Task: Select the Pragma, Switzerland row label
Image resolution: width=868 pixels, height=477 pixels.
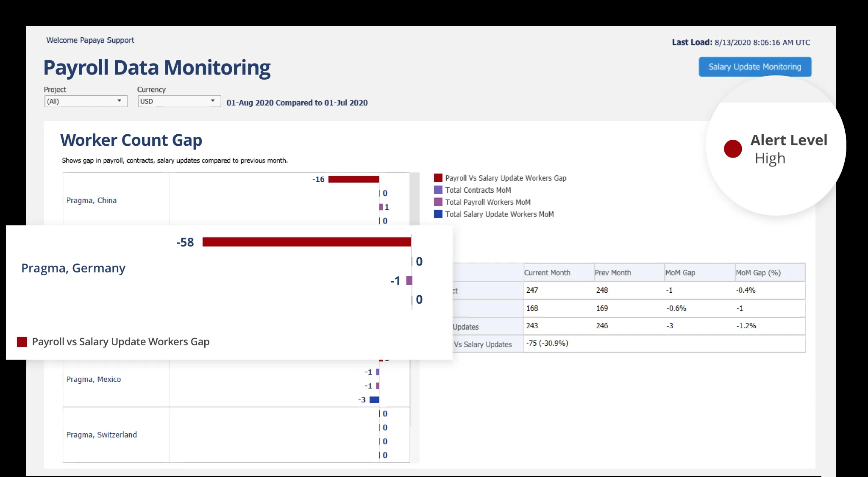Action: pos(101,435)
